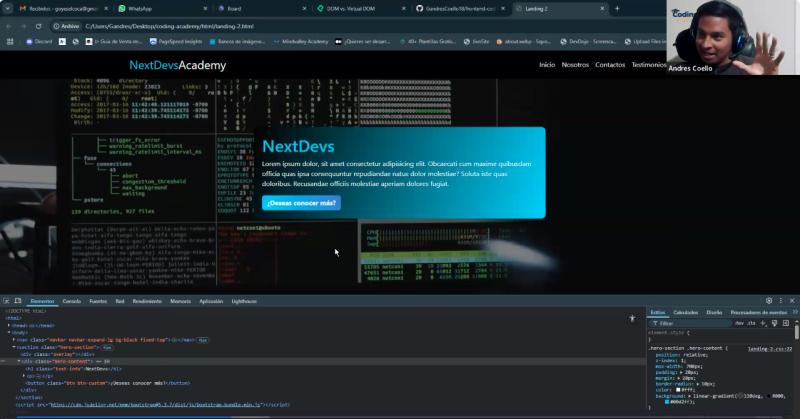Toggle the computed styles sidebar icon
The image size is (800, 419).
[x=786, y=323]
